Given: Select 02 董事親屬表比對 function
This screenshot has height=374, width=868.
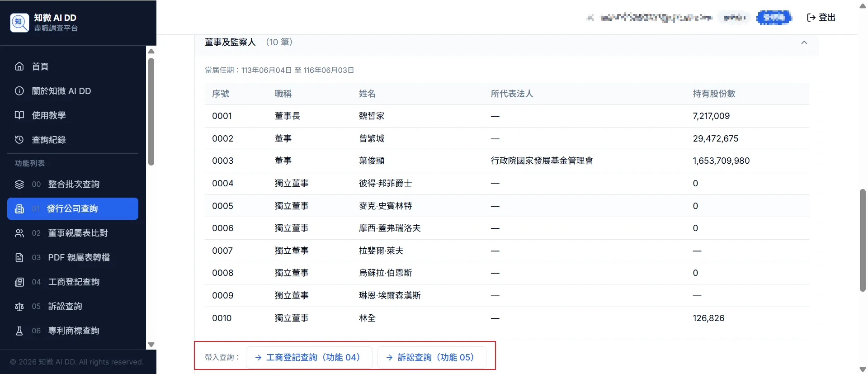Looking at the screenshot, I should (73, 233).
